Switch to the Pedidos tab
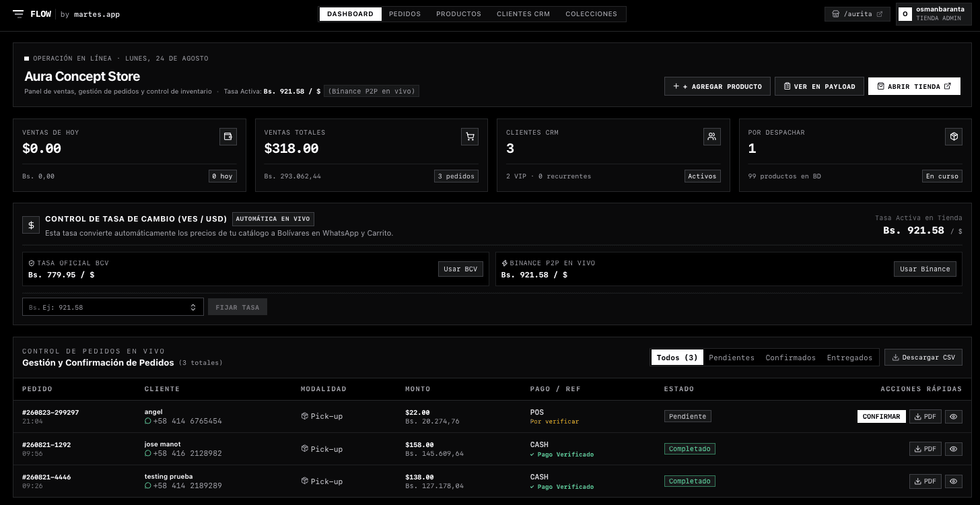 click(405, 14)
